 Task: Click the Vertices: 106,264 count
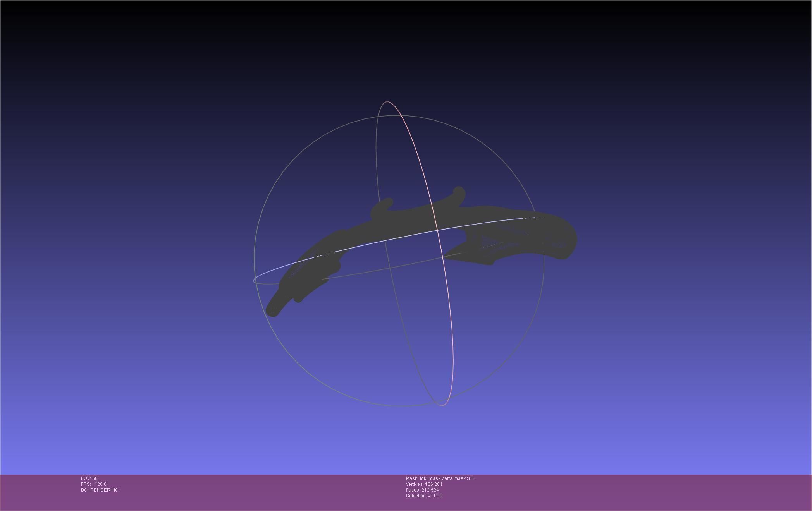(x=424, y=484)
